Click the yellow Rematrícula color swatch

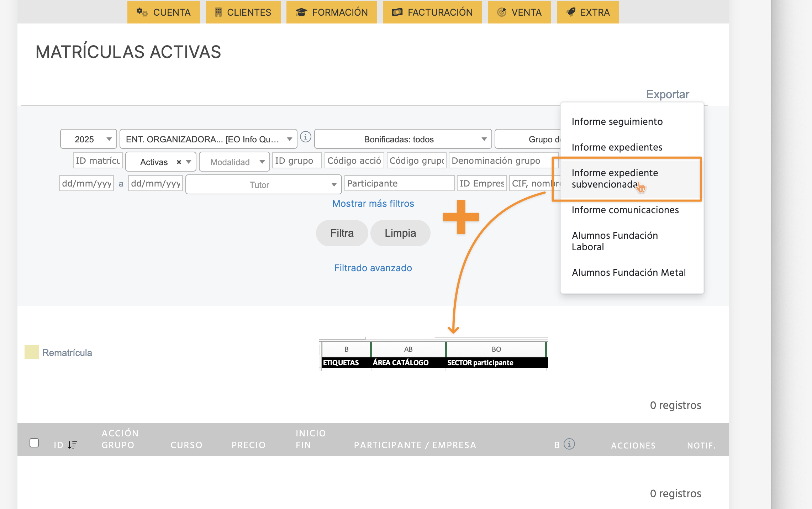click(x=32, y=352)
